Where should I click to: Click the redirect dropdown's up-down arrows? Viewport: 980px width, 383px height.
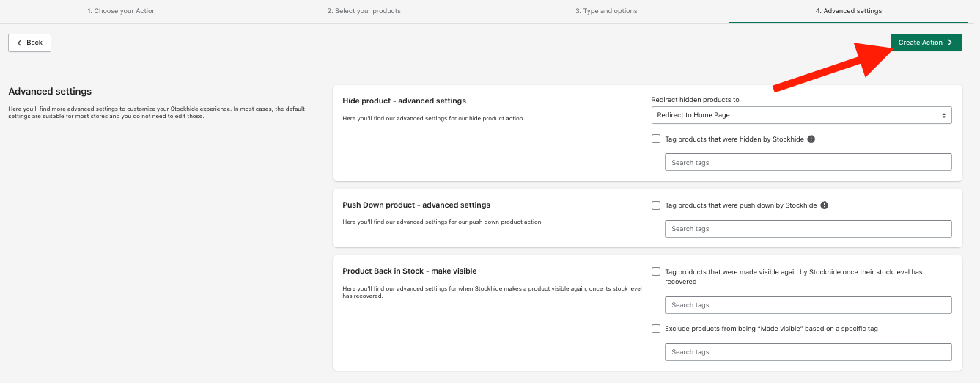click(943, 115)
